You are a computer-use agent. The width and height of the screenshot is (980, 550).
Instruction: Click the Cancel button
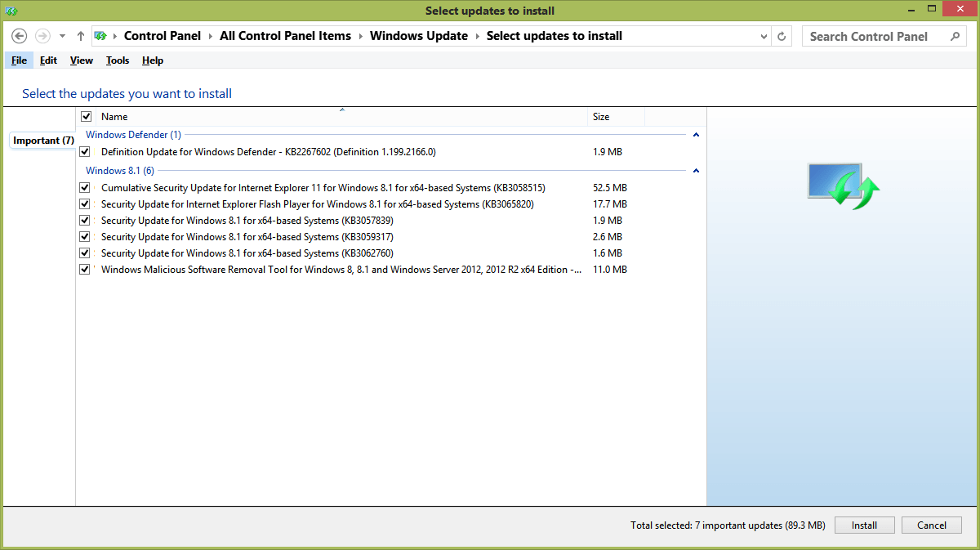932,525
